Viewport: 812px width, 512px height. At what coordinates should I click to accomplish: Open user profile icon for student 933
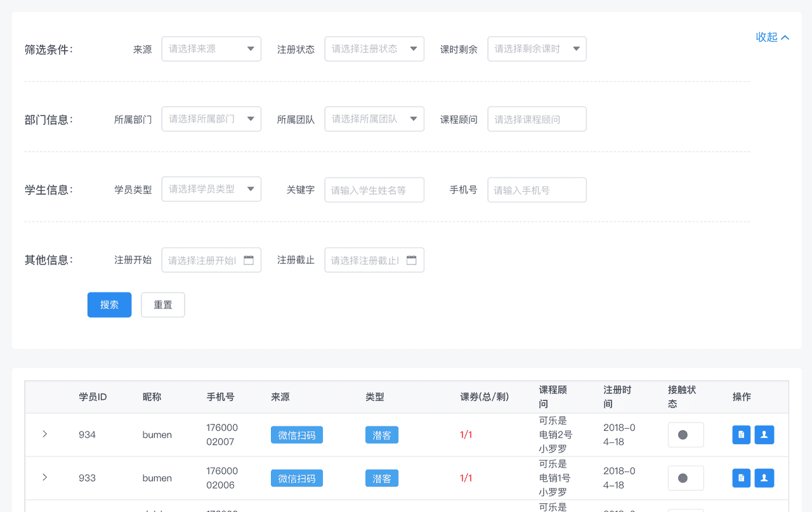[x=764, y=478]
